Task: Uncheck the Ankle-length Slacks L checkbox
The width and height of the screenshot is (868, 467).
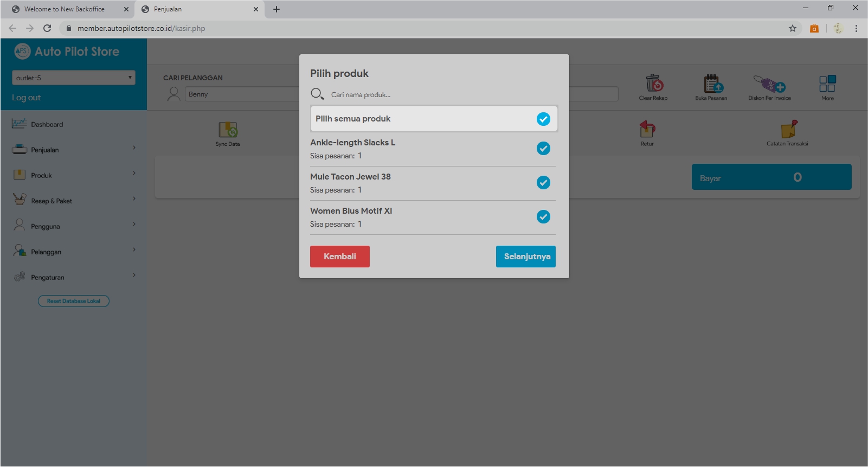Action: [543, 149]
